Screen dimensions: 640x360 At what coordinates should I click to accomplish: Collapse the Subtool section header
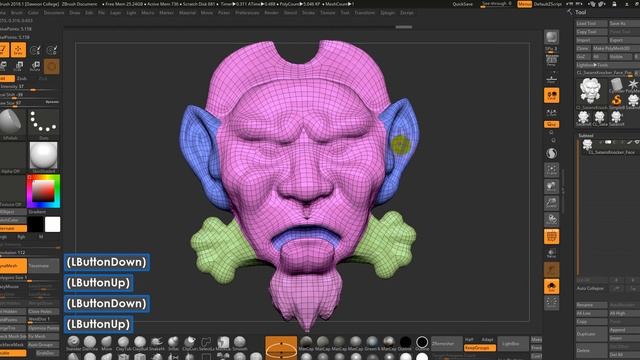(x=586, y=136)
